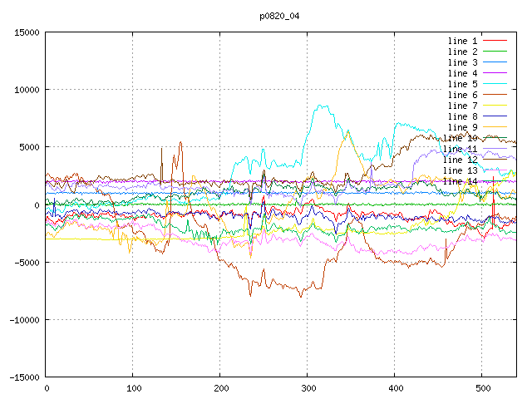The width and height of the screenshot is (532, 399).
Task: Click the dark blue line 8 legend sample
Action: [x=495, y=116]
